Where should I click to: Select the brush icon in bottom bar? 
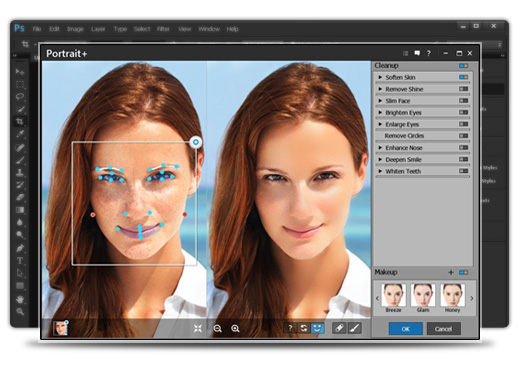pos(355,328)
